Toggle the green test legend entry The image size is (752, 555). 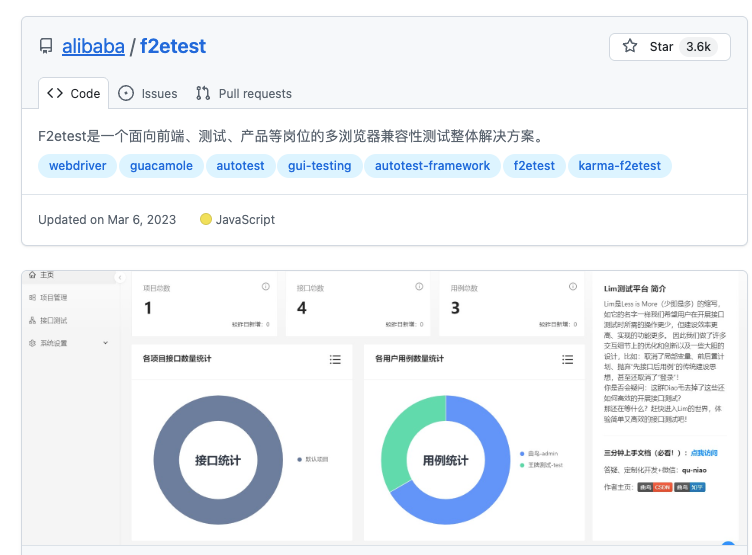541,465
